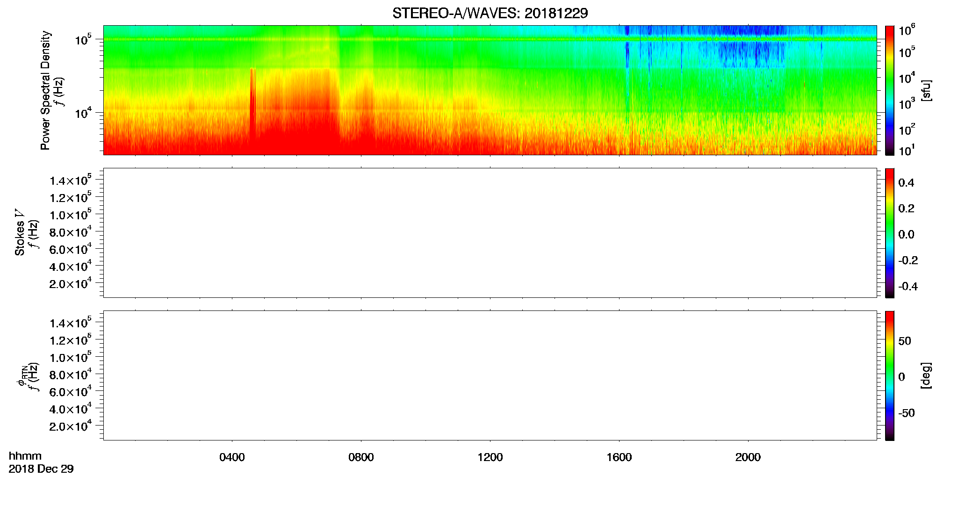Click the Power Spectral Density axis label
Viewport: 980px width, 505px height.
[x=45, y=90]
